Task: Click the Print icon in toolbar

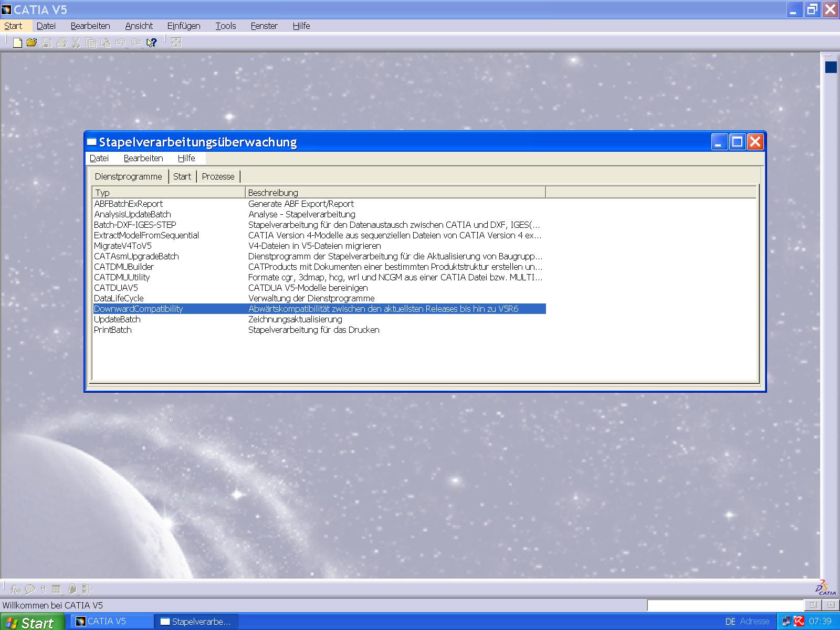Action: [61, 43]
